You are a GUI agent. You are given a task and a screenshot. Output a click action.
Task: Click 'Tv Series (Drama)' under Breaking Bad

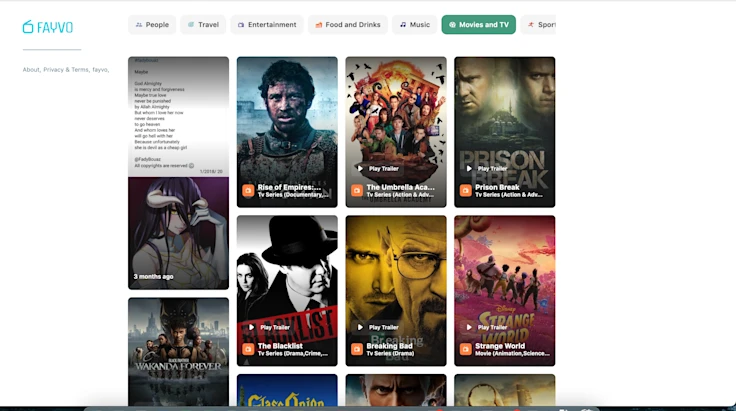391,353
